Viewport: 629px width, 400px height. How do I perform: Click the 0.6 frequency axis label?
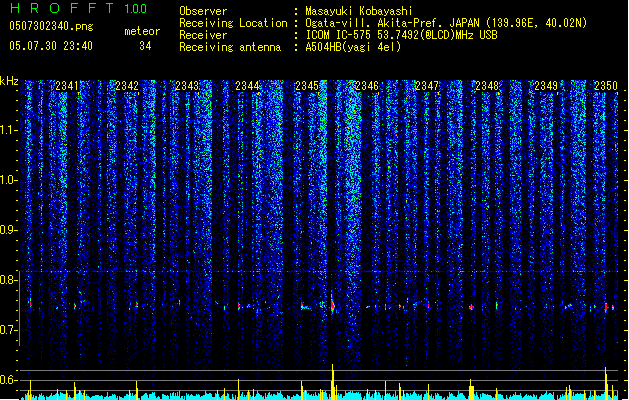click(x=9, y=380)
